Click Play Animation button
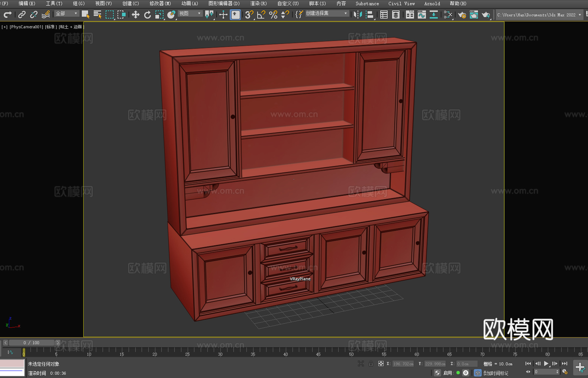Screen dimensions: 588x378 [x=546, y=364]
